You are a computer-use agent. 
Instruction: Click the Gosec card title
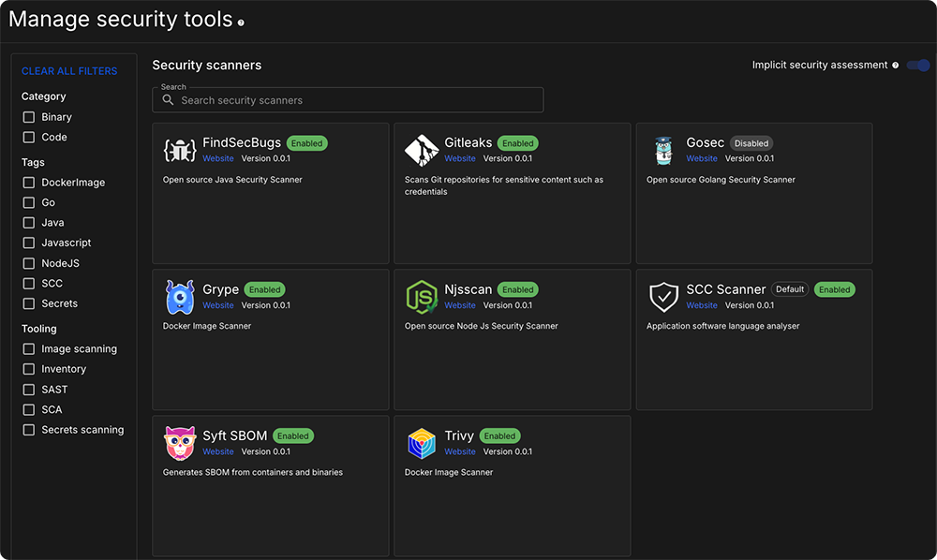706,142
